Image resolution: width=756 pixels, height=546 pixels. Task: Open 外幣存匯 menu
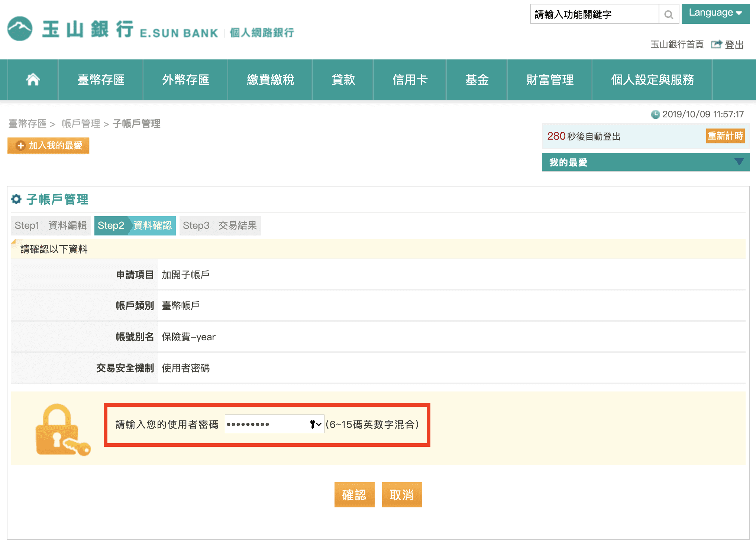click(x=185, y=79)
